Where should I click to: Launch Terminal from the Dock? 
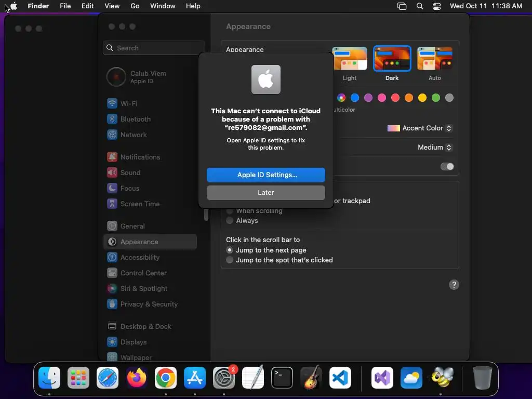tap(282, 378)
